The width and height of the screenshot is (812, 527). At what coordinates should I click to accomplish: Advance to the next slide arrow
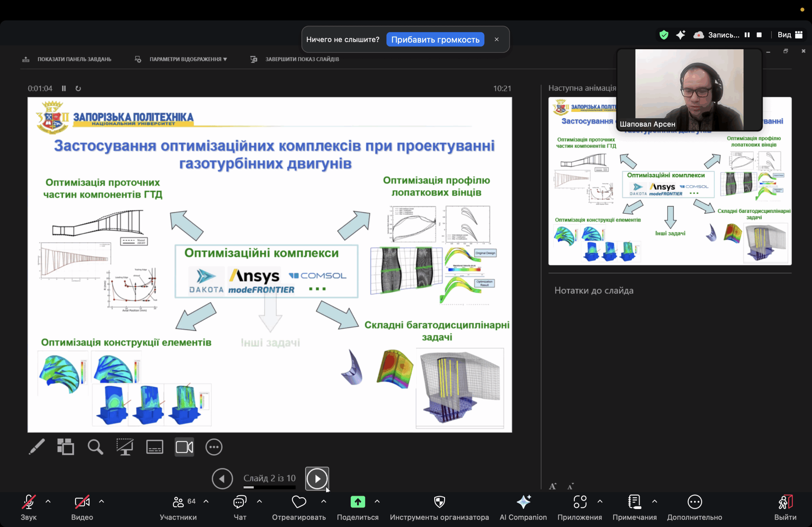(x=317, y=478)
